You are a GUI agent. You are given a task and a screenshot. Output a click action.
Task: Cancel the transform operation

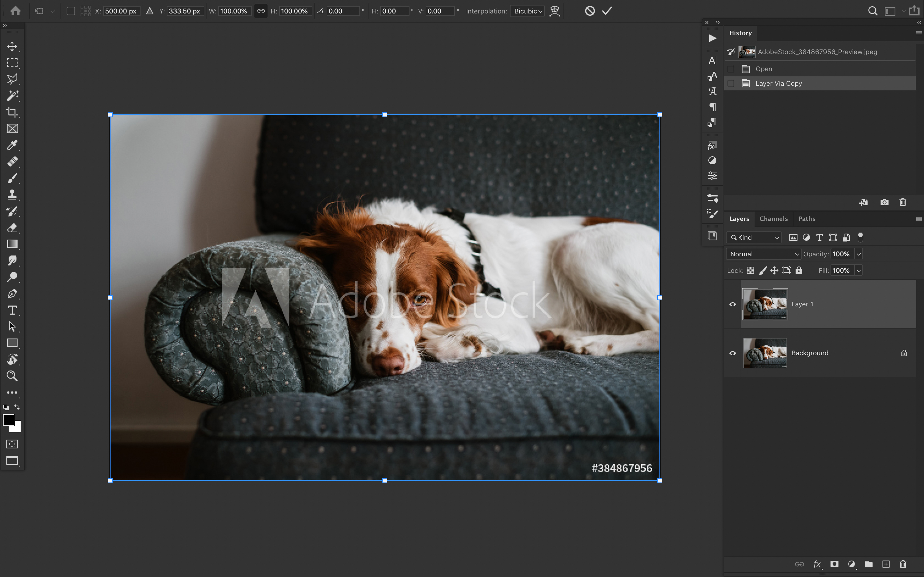pos(590,11)
